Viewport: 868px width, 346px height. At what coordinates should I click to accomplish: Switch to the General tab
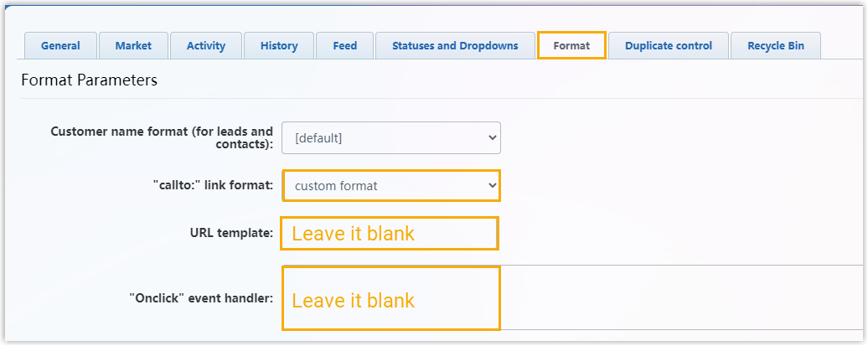pos(60,46)
